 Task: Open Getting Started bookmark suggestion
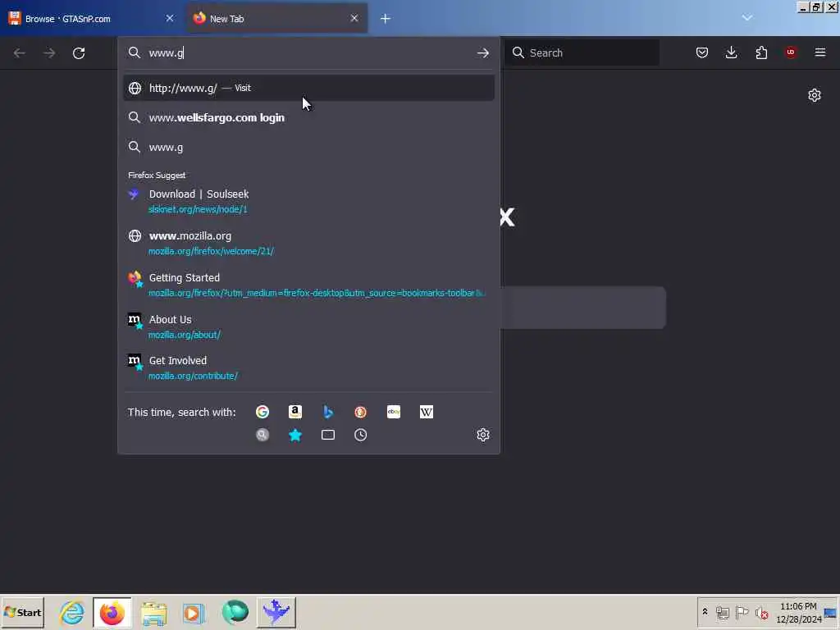tap(308, 285)
